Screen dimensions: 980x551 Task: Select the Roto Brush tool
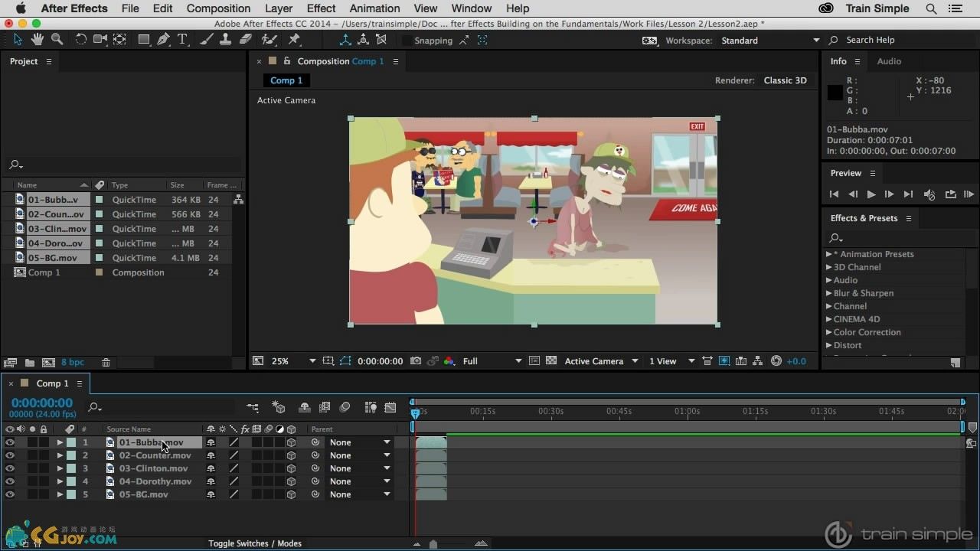pos(269,40)
